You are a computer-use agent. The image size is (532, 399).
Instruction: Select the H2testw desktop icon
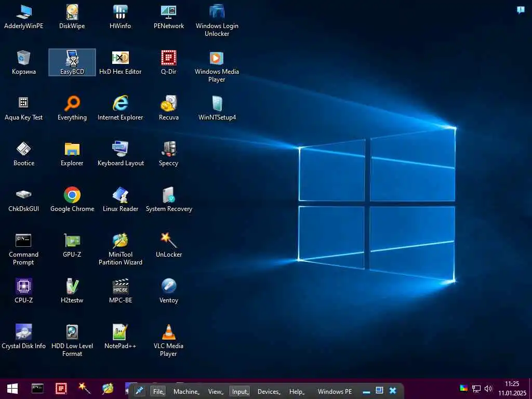click(72, 291)
